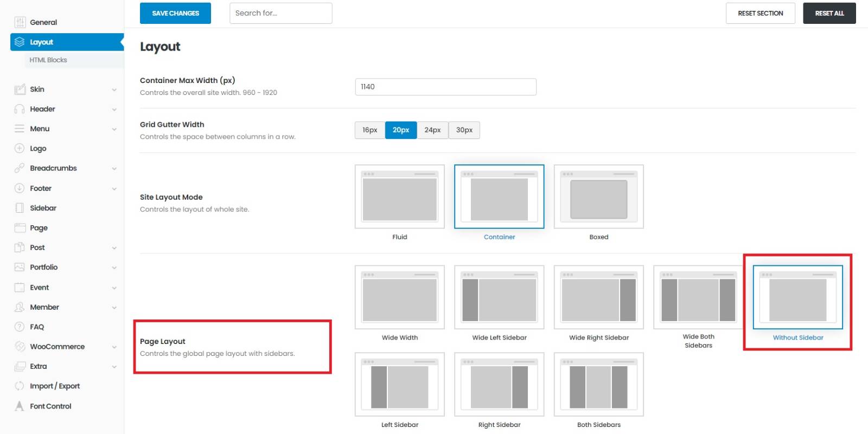Click the Import / Export refresh icon
Viewport: 868px width, 434px height.
point(20,386)
